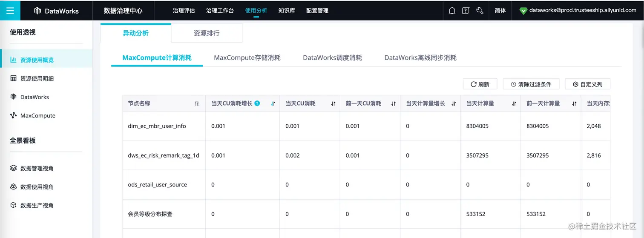Click 当天CU消耗 value 0.002
Image resolution: width=644 pixels, height=238 pixels.
click(x=293, y=155)
